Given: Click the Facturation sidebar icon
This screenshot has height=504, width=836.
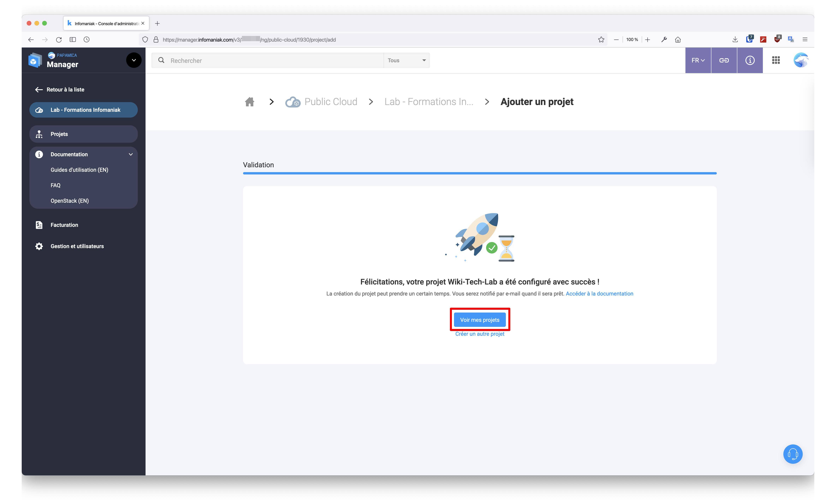Looking at the screenshot, I should [39, 225].
